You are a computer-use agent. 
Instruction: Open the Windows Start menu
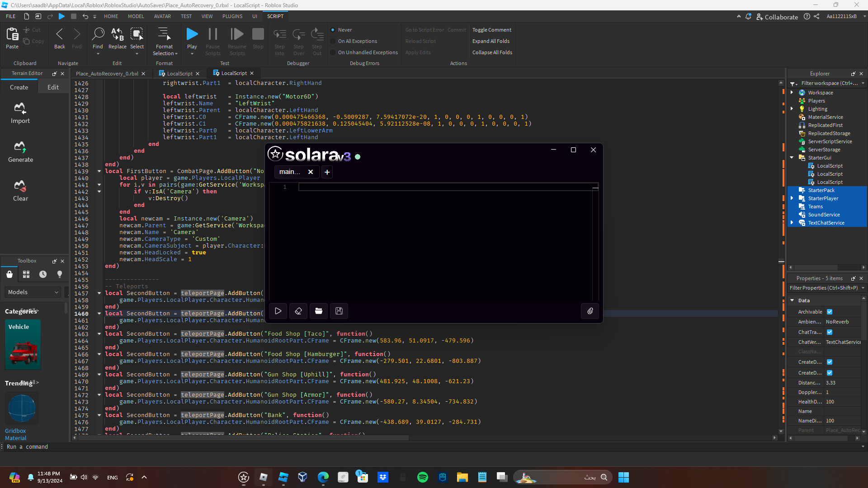(623, 477)
